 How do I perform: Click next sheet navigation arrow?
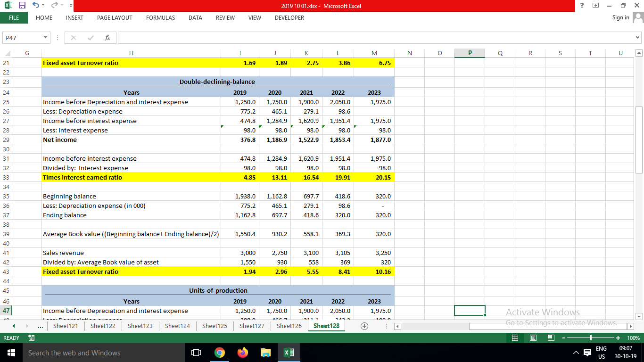click(x=28, y=326)
